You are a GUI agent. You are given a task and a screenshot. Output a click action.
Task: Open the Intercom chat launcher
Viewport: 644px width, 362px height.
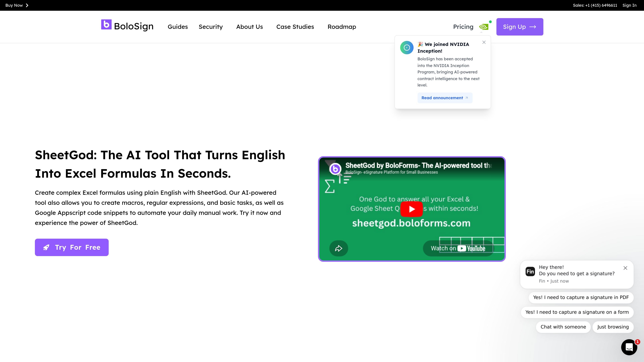tap(629, 347)
